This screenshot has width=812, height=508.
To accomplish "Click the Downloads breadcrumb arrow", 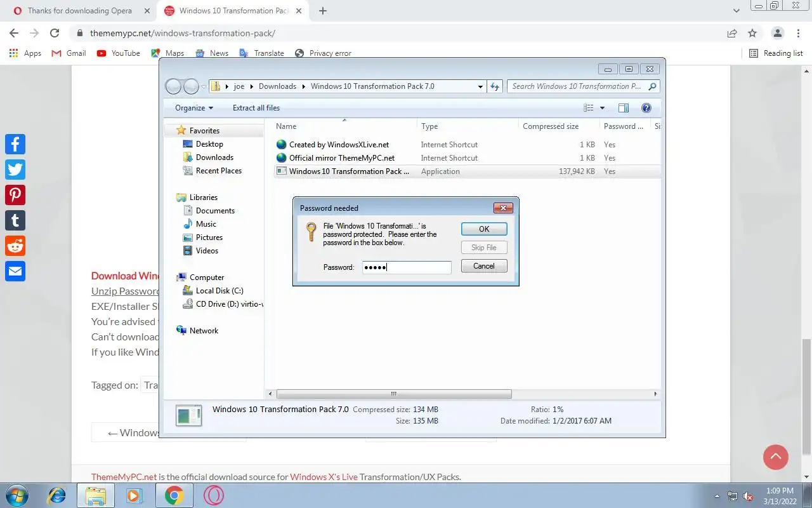I will point(303,86).
